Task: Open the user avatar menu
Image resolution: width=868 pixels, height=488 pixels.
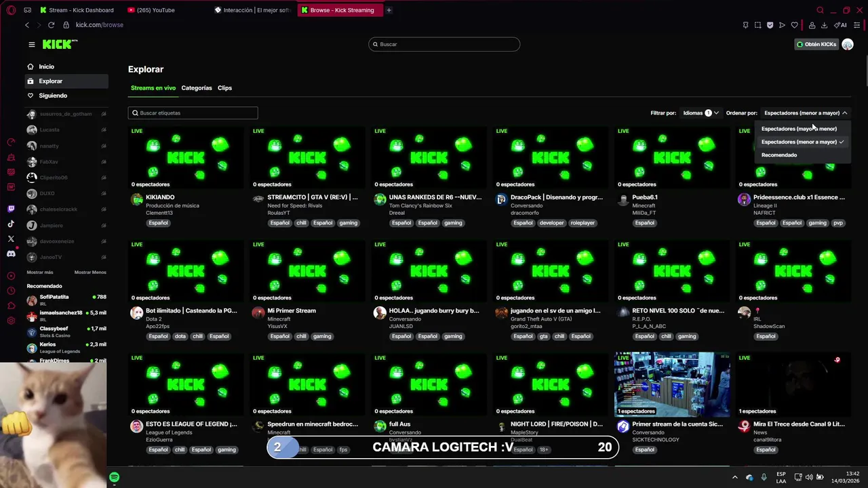Action: 848,44
